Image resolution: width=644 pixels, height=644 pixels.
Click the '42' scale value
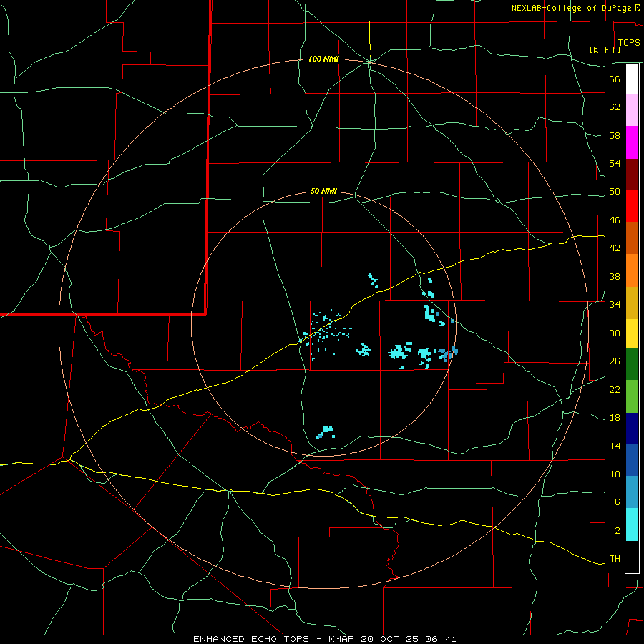pyautogui.click(x=615, y=248)
